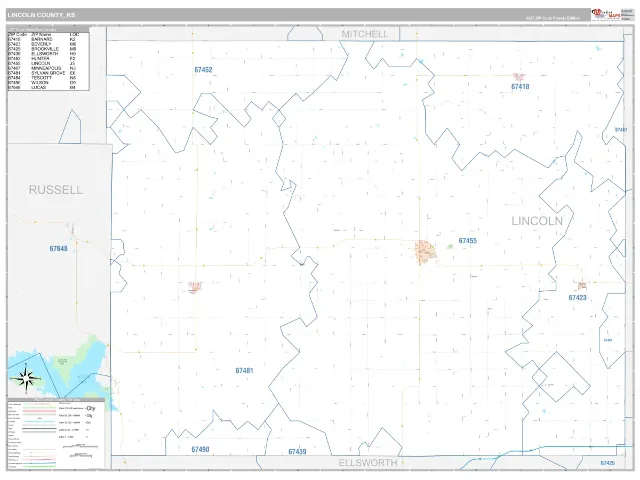Image resolution: width=640 pixels, height=480 pixels.
Task: Click ZIP code label 67455
Action: pos(467,241)
